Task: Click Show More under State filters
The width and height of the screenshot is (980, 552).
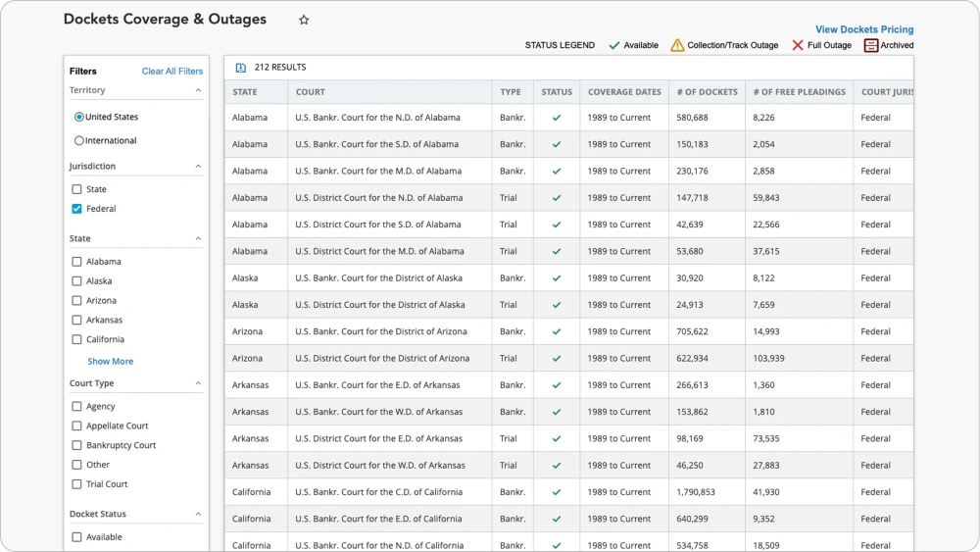Action: point(110,362)
